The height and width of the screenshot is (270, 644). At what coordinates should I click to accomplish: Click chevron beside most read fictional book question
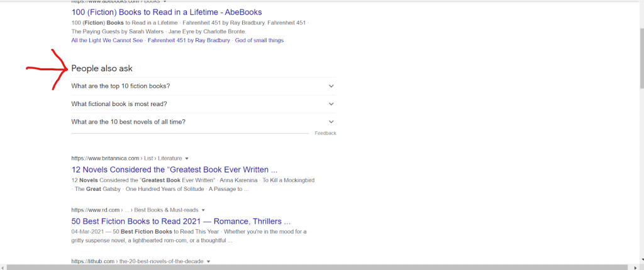tap(331, 104)
